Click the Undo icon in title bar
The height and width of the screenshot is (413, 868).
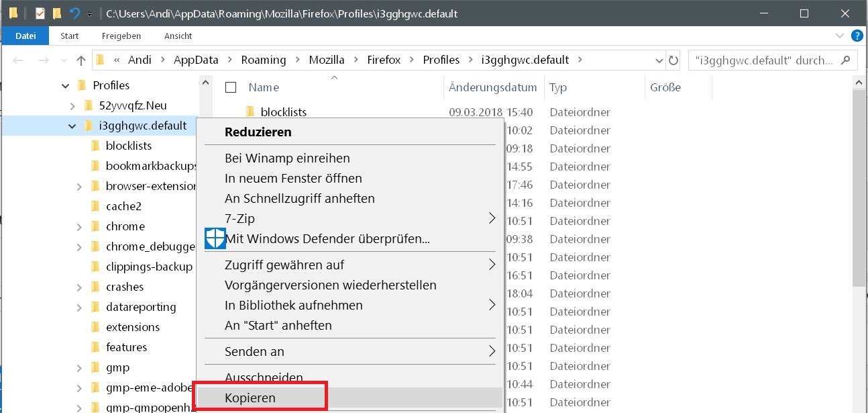point(75,13)
